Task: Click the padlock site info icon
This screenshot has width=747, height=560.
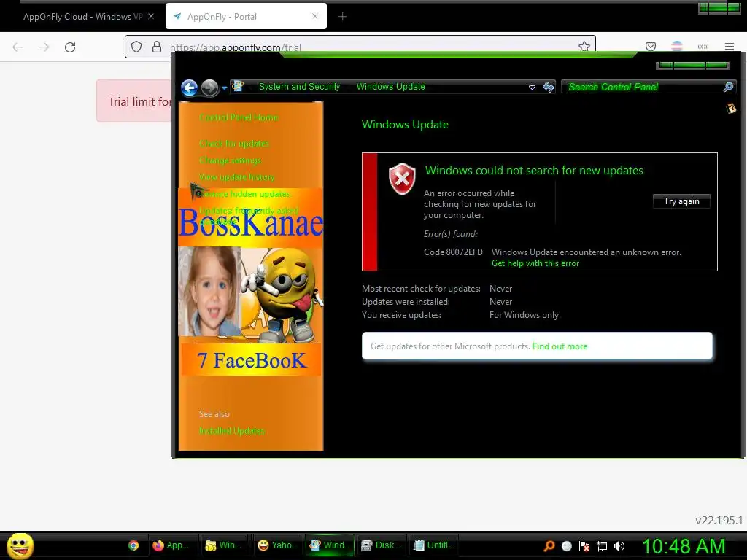Action: (x=156, y=47)
